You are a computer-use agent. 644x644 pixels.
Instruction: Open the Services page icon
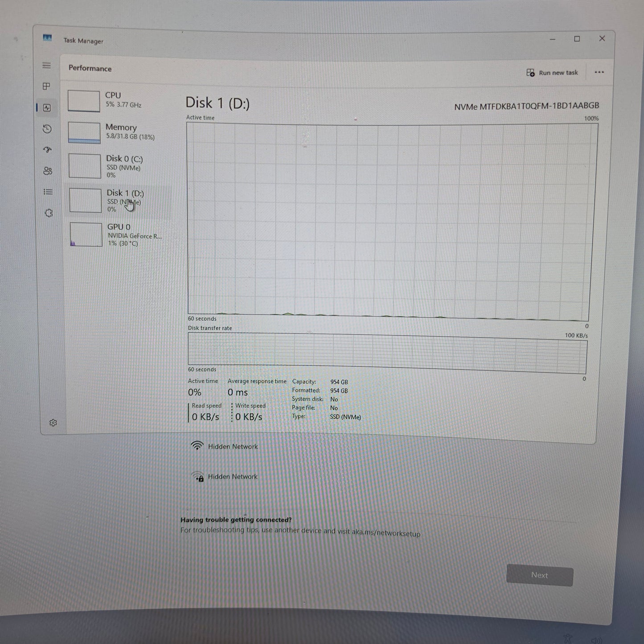click(x=49, y=213)
